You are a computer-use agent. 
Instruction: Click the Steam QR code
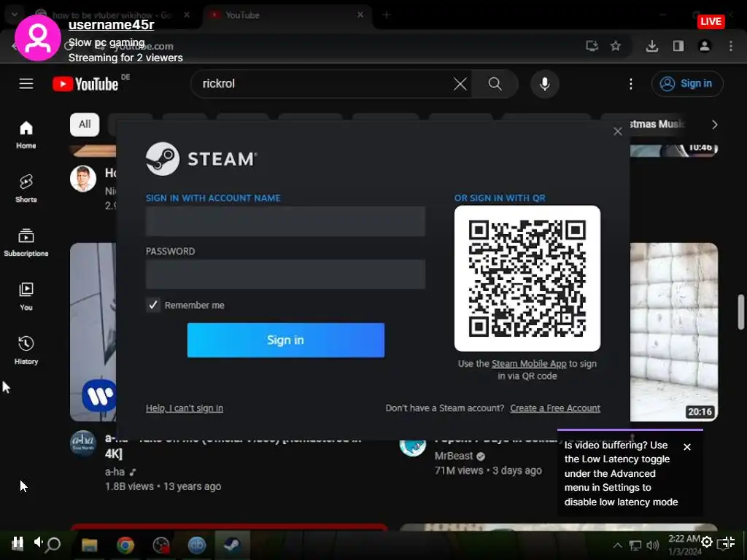point(527,279)
